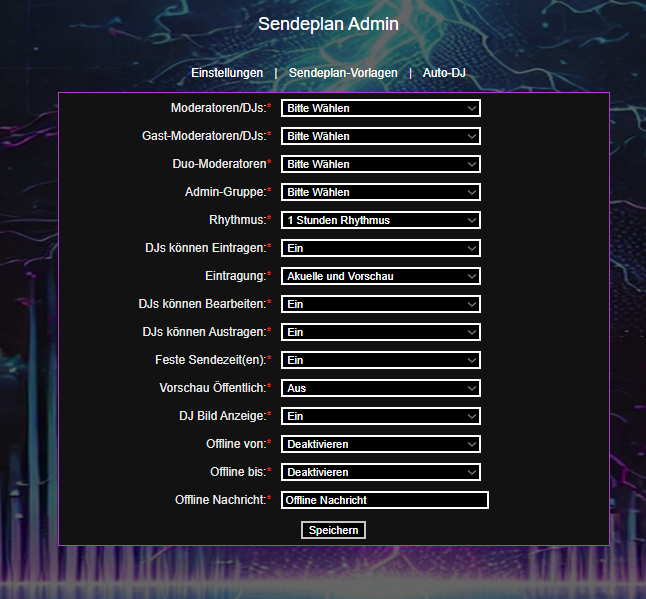The width and height of the screenshot is (646, 599).
Task: Click the Admin-Gruppe label text
Action: pos(228,192)
